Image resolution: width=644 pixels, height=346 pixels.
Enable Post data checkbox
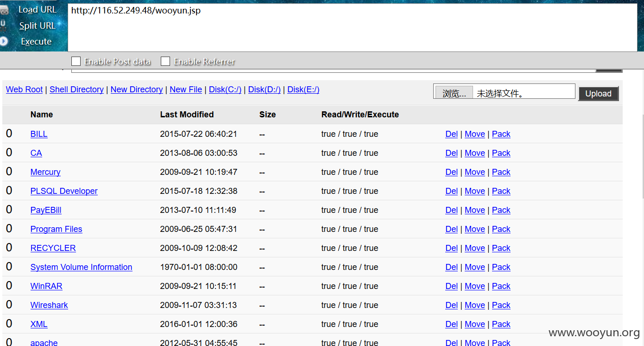[76, 61]
